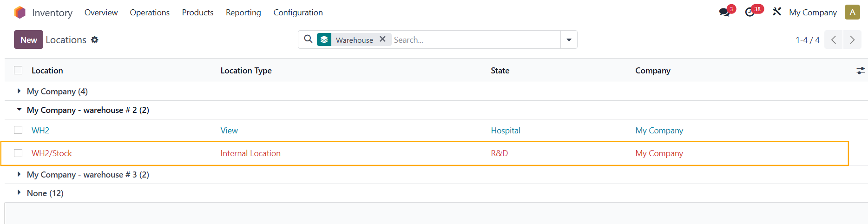Image resolution: width=868 pixels, height=224 pixels.
Task: Go to the next page arrow
Action: (852, 40)
